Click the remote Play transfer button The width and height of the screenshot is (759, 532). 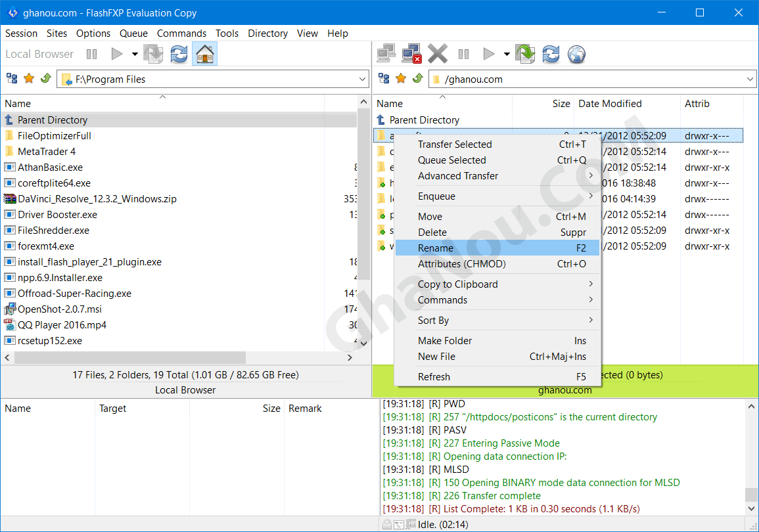pos(489,54)
